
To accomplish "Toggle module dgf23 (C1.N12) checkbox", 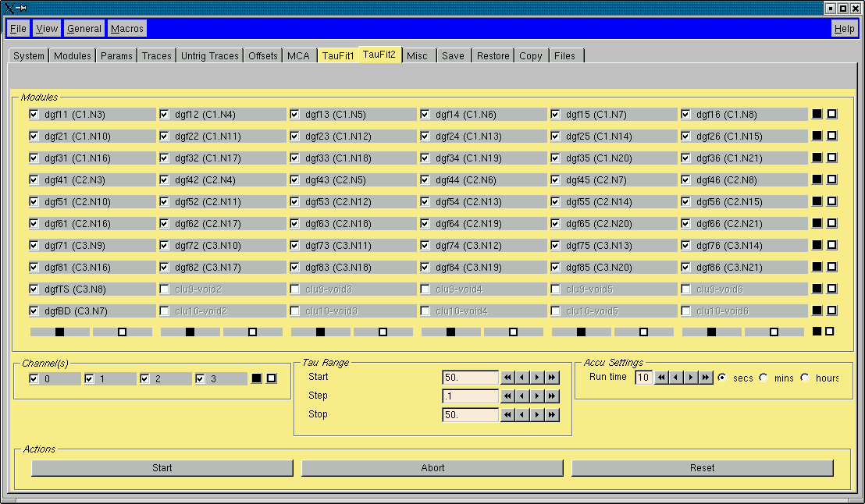I will tap(294, 137).
